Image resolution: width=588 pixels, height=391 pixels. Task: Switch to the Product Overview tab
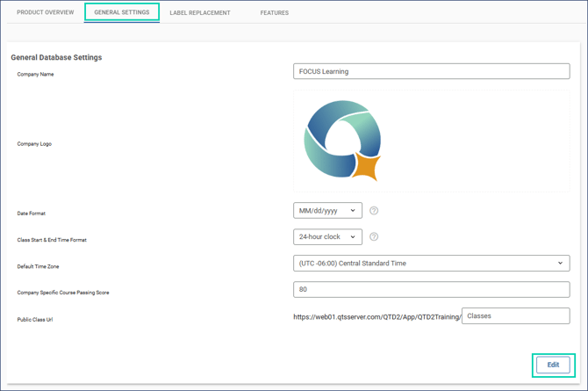[46, 13]
